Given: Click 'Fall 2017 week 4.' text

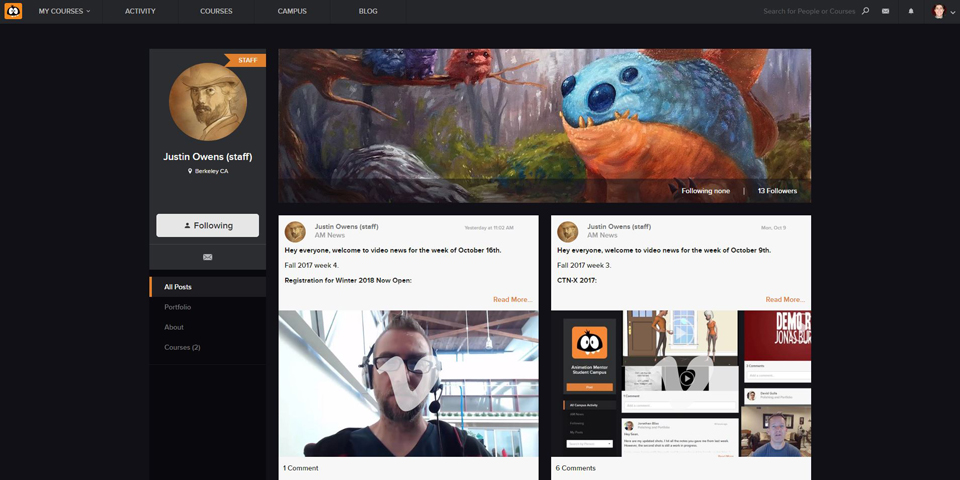Looking at the screenshot, I should tap(312, 265).
